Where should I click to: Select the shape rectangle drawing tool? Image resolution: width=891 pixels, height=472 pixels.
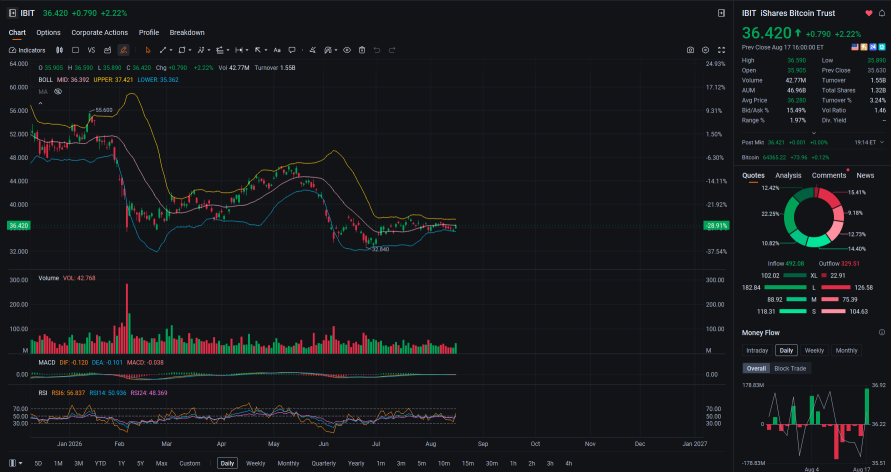coord(182,50)
